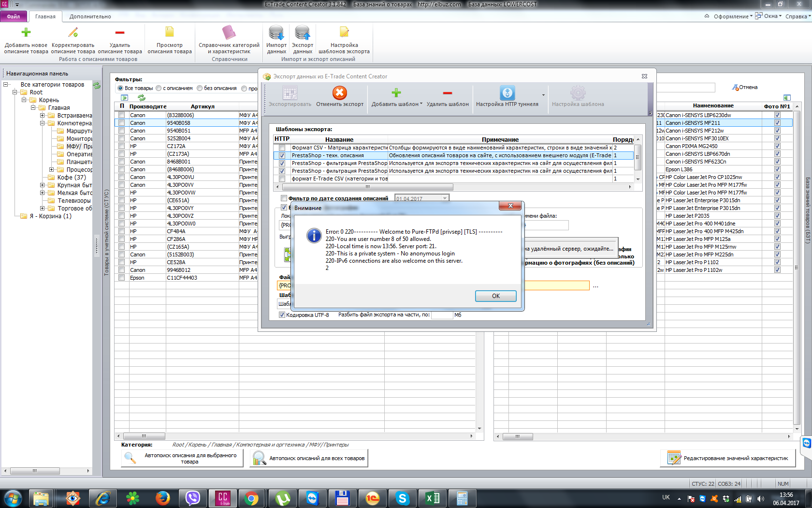Click Автопоиск описаний для всех товаров button
Viewport: 812px width, 508px height.
tap(309, 458)
